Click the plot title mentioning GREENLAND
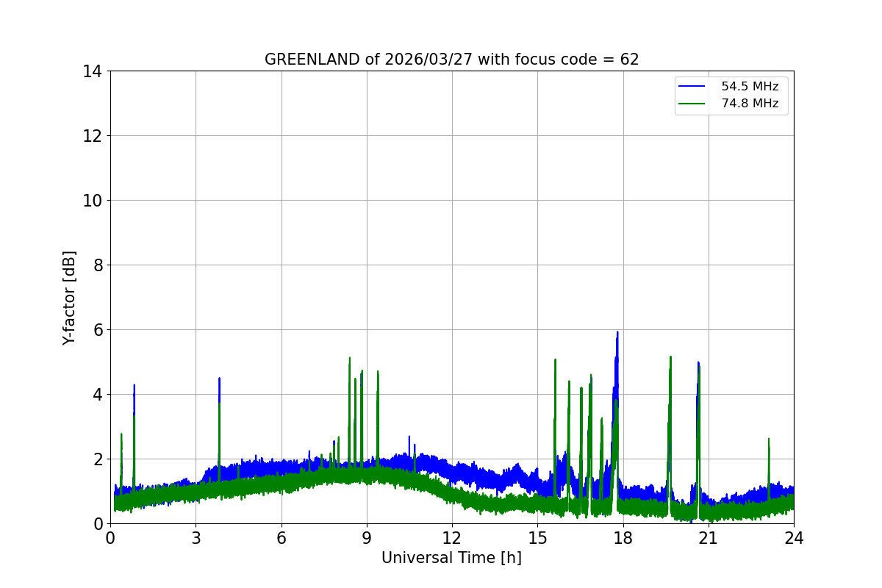882x588 pixels. coord(451,60)
